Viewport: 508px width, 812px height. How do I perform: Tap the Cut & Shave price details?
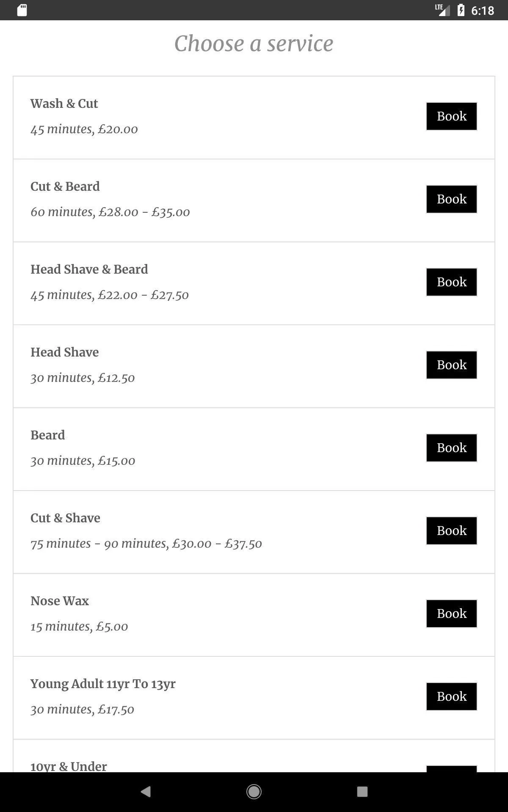146,543
